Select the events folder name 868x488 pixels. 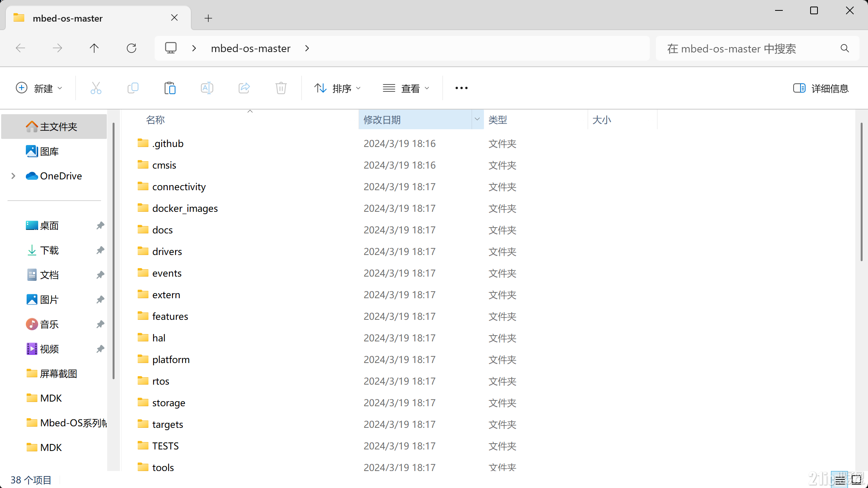coord(167,273)
